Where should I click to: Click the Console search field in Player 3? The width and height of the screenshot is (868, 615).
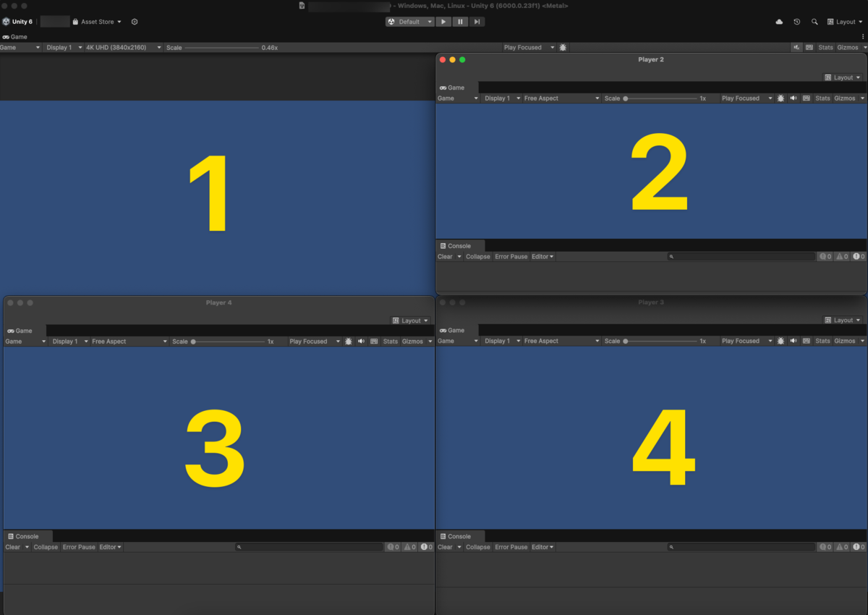tap(741, 547)
